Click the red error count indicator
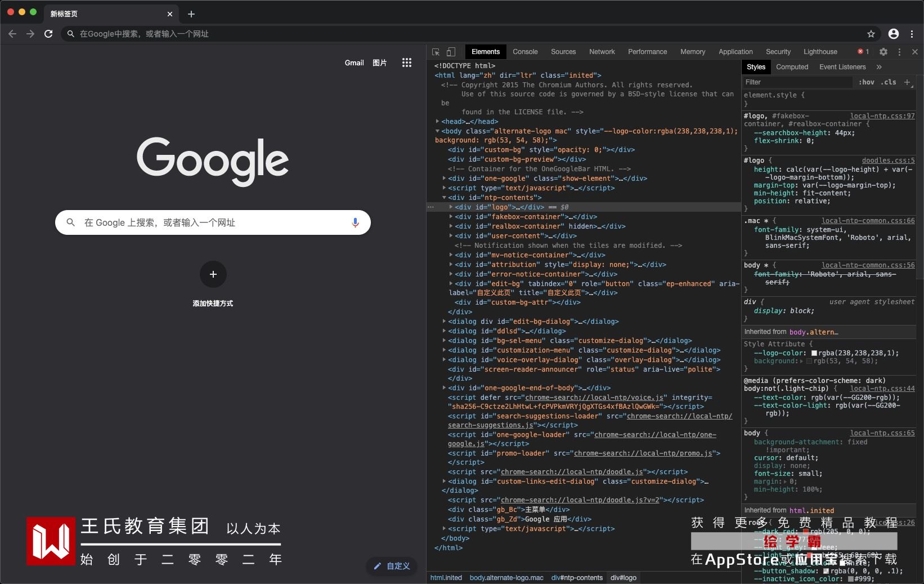This screenshot has height=584, width=924. pyautogui.click(x=863, y=52)
